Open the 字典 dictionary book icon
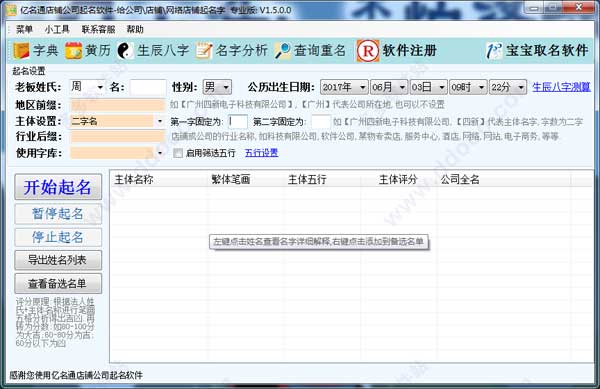 [x=21, y=50]
